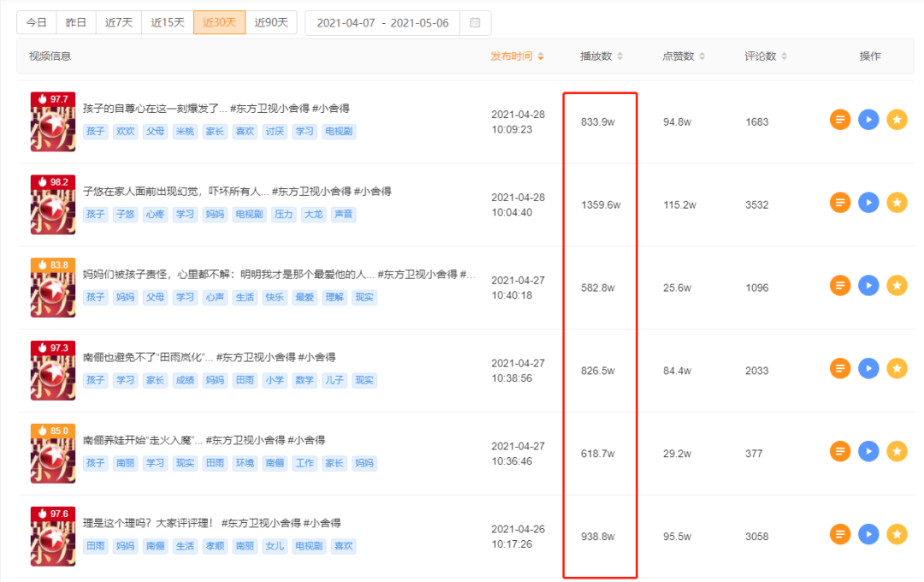Click the 心声 tag
The height and width of the screenshot is (582, 924).
[x=215, y=297]
